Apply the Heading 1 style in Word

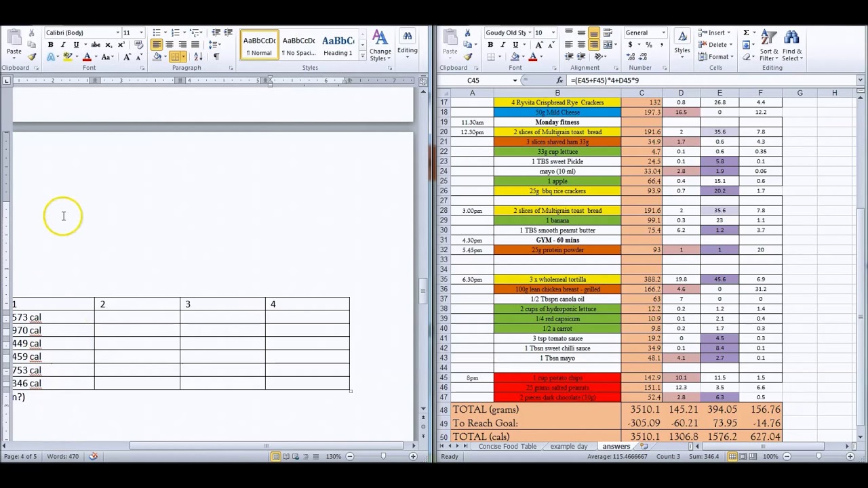338,45
